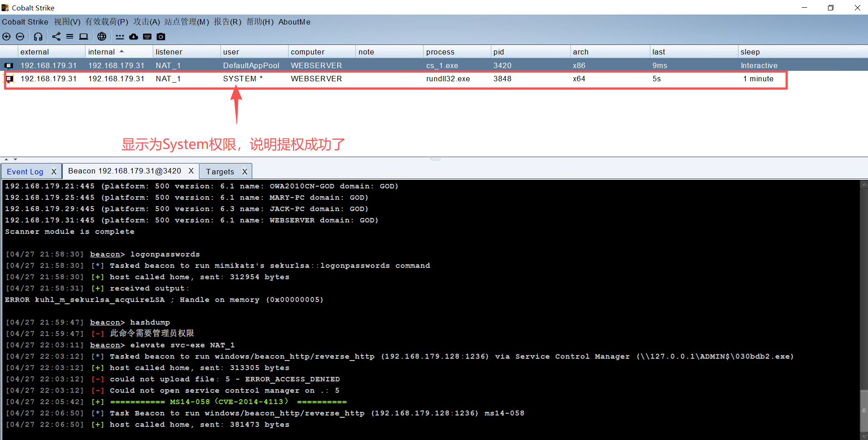Sort sessions by external column
The height and width of the screenshot is (440, 868).
coord(51,52)
